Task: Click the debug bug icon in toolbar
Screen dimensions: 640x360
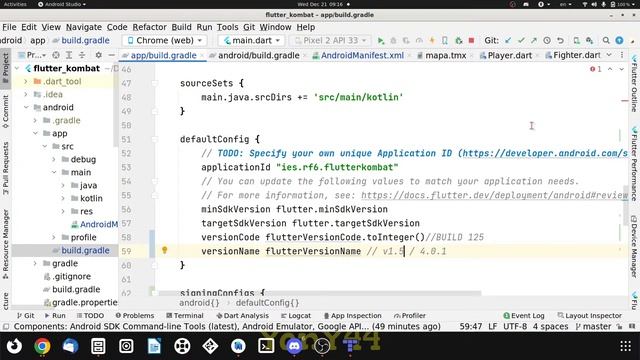Action: coord(393,40)
